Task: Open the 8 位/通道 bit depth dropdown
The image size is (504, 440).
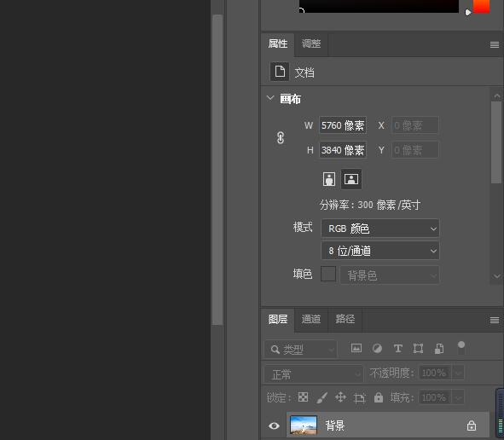Action: (x=380, y=251)
